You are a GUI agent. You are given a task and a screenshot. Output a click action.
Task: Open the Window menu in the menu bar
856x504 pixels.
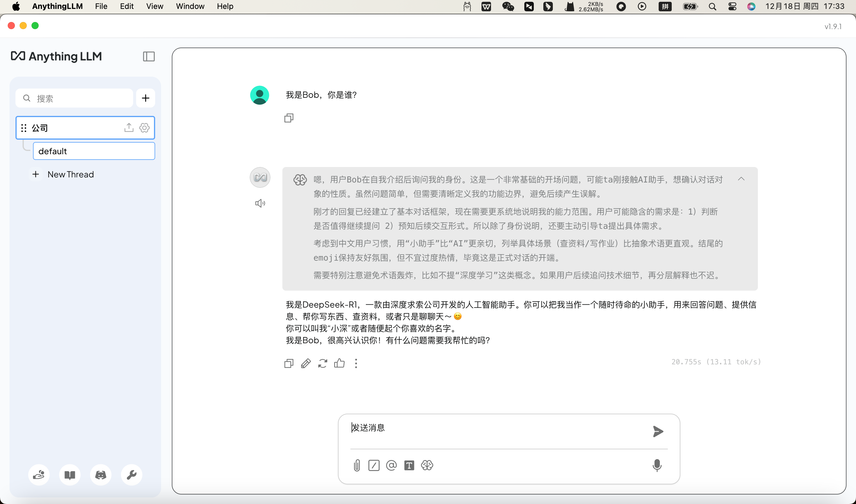190,6
